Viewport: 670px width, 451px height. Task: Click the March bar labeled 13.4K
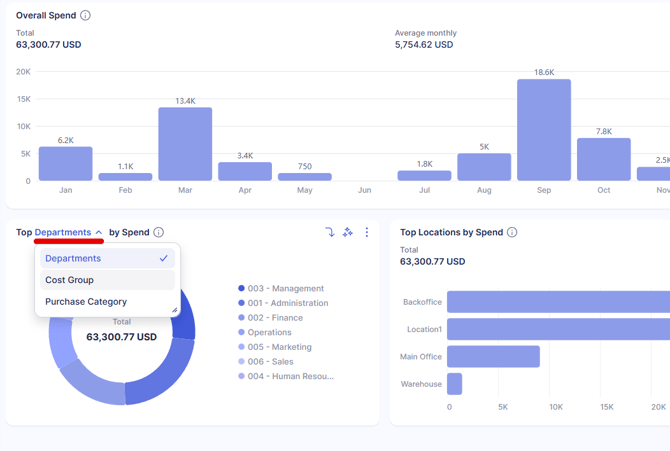point(185,144)
